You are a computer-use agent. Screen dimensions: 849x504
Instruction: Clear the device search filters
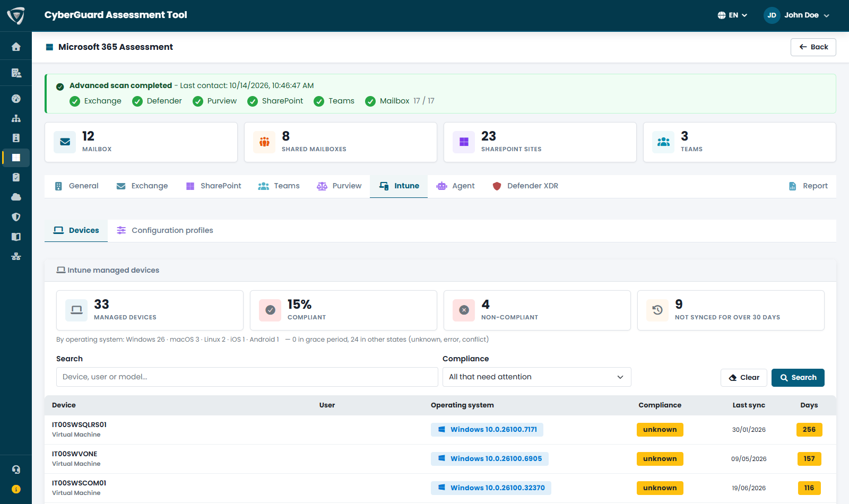tap(743, 378)
